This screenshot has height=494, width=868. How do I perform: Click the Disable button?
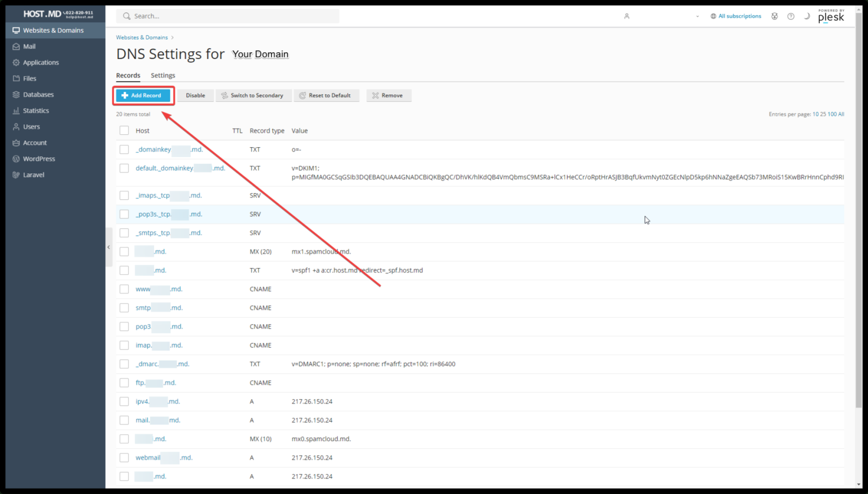click(195, 95)
